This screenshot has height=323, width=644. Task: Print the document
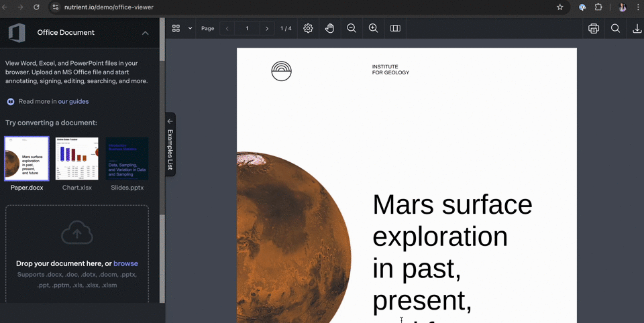pyautogui.click(x=594, y=28)
